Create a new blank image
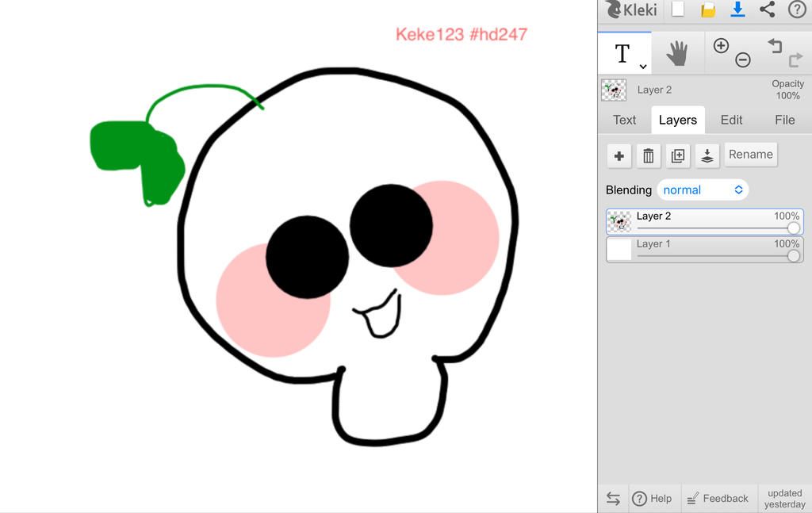The height and width of the screenshot is (513, 812). tap(678, 10)
